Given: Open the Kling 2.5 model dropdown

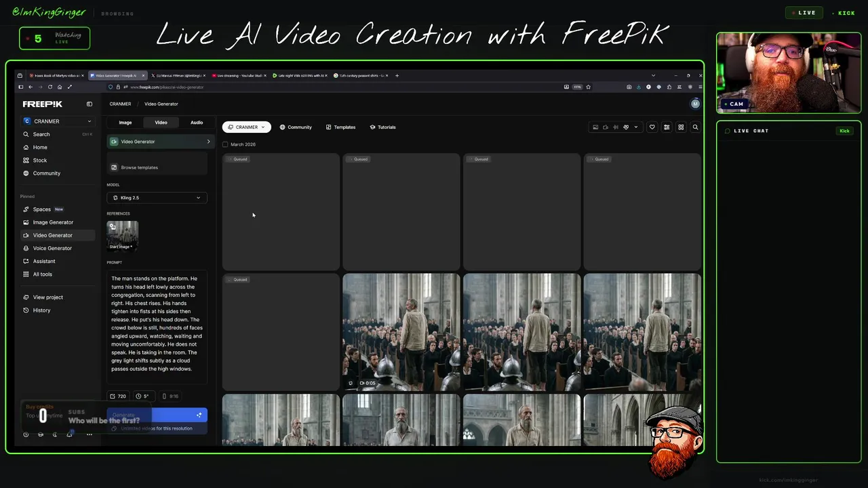Looking at the screenshot, I should tap(157, 198).
